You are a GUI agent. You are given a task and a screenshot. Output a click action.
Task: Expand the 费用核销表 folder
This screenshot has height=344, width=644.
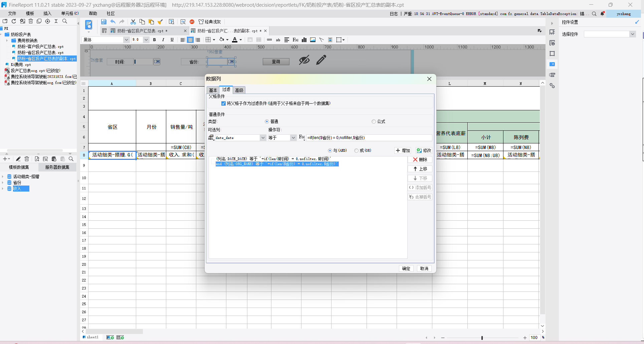7,40
